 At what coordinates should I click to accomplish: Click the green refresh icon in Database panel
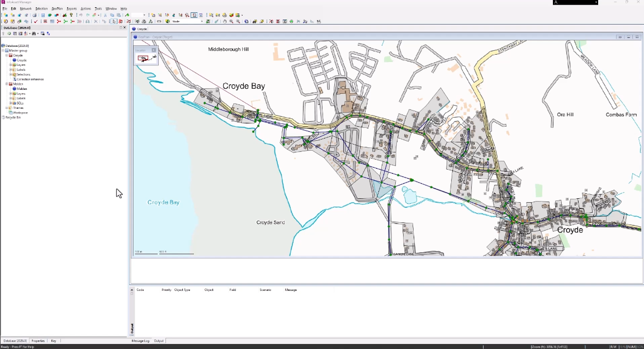click(9, 34)
